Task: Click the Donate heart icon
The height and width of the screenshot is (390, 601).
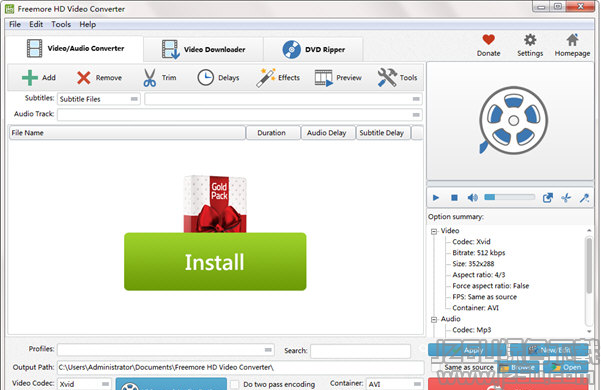Action: click(x=488, y=39)
